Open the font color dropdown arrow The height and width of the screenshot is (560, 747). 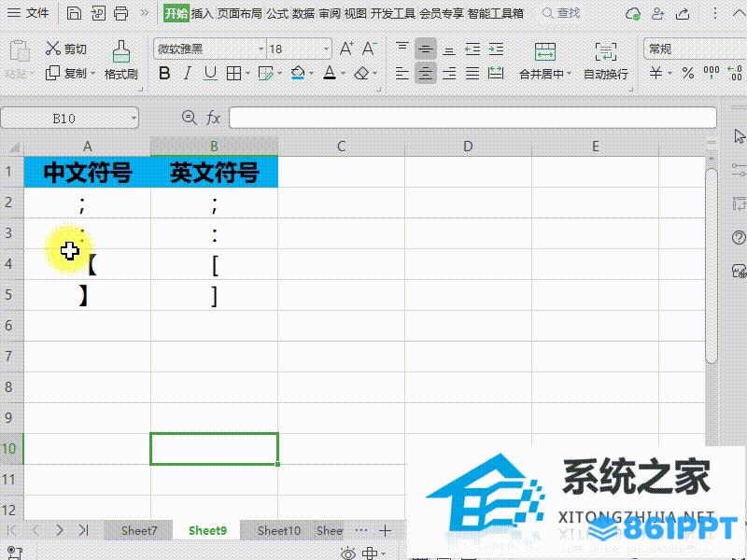tap(343, 74)
